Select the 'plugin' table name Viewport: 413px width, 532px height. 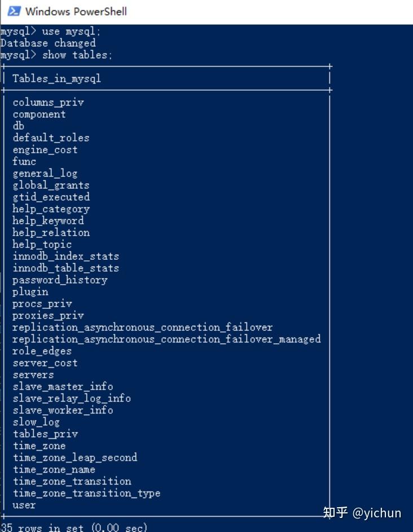pyautogui.click(x=30, y=291)
